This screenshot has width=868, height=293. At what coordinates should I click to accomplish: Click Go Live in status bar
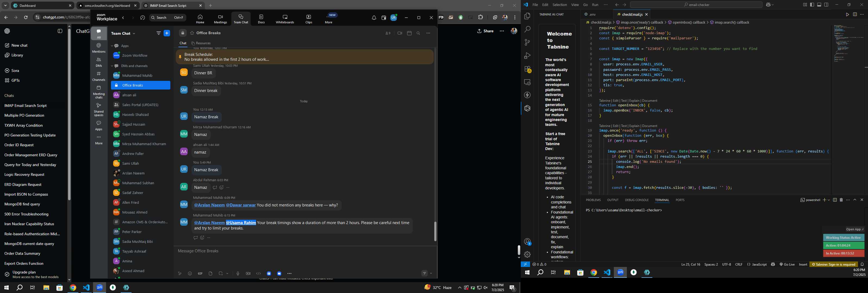pos(787,264)
